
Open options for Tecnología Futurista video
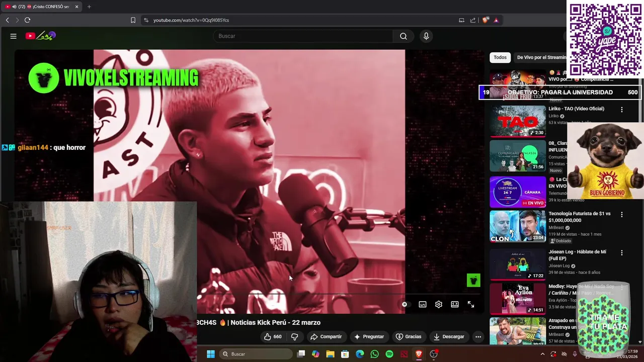622,215
